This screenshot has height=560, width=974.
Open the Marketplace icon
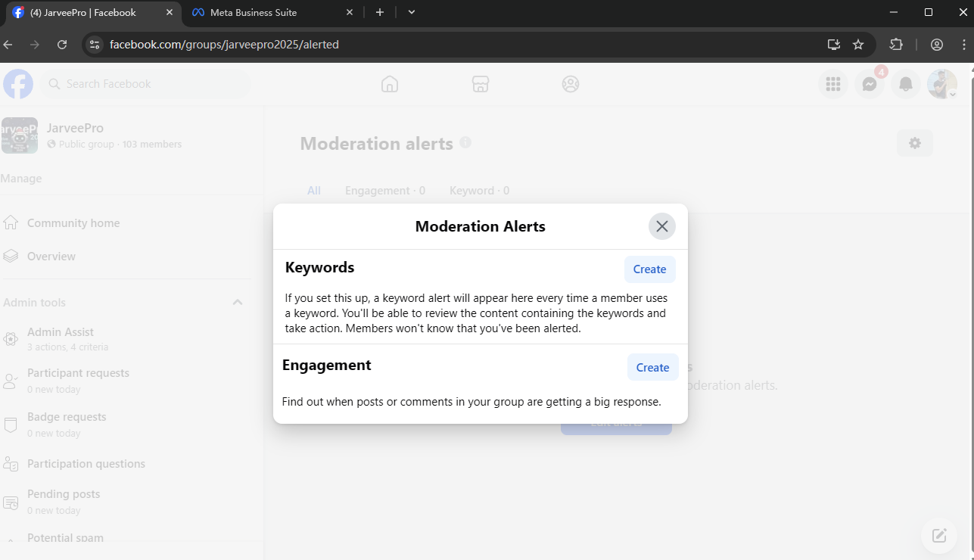[480, 84]
